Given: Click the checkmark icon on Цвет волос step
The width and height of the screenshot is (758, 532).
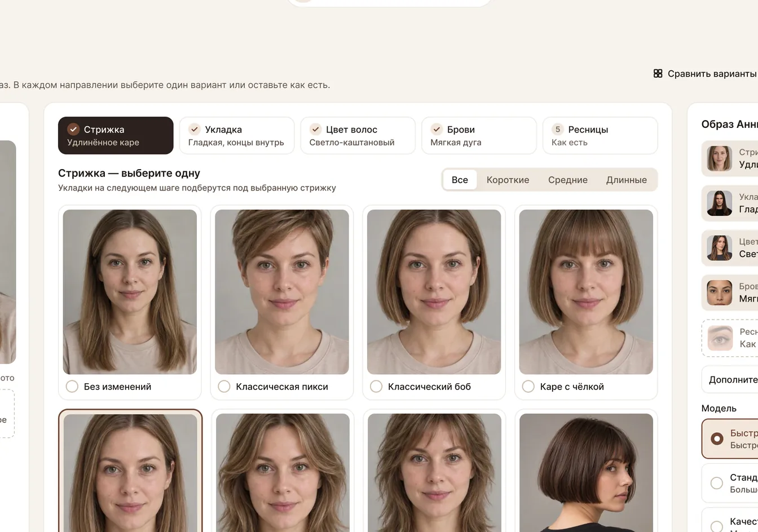Looking at the screenshot, I should coord(316,129).
